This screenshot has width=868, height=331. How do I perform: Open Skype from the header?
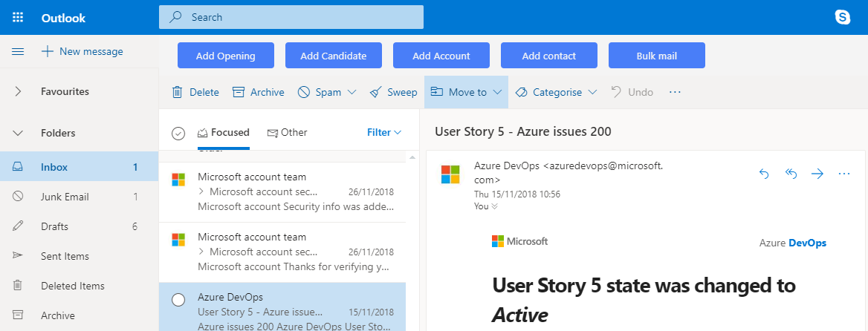pos(843,17)
